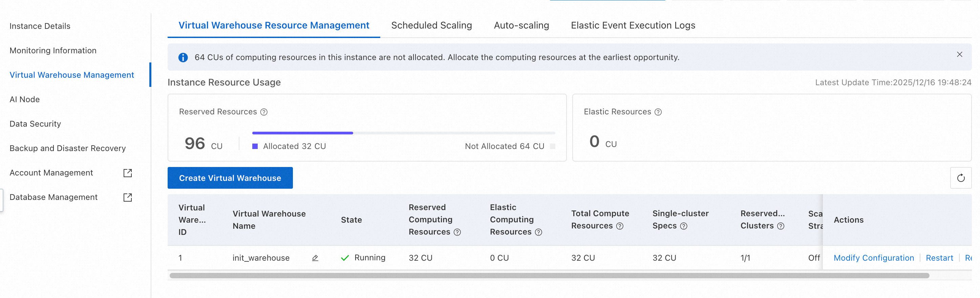Click external link icon beside Account Management

(128, 173)
